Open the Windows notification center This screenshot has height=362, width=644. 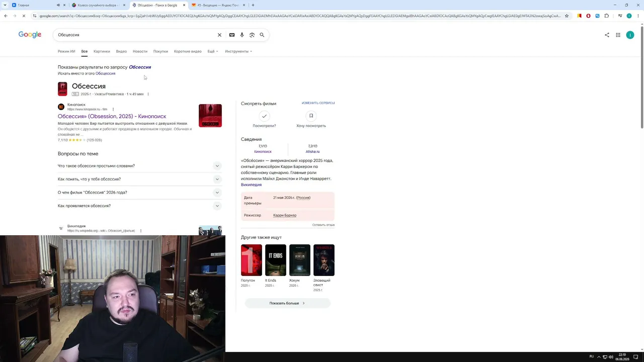click(x=636, y=357)
